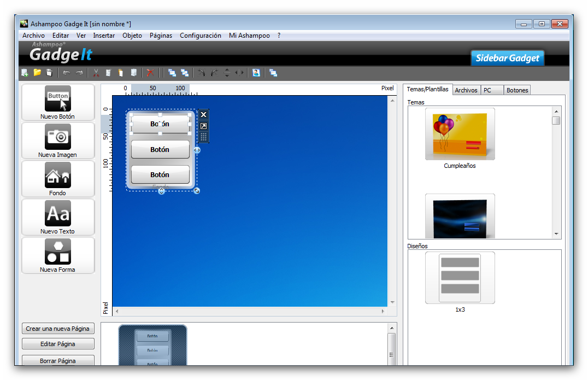The width and height of the screenshot is (588, 380).
Task: Delete the selected object with red X
Action: [150, 73]
